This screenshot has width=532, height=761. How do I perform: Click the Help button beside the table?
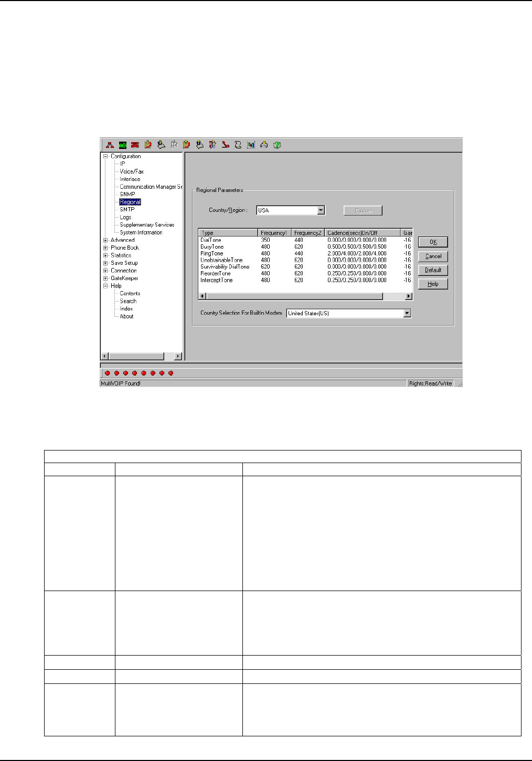coord(433,284)
